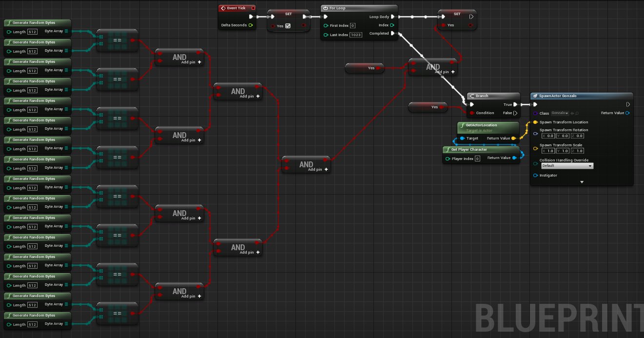Click the Spawn Transform Scale X field
The image size is (644, 338).
pyautogui.click(x=549, y=151)
